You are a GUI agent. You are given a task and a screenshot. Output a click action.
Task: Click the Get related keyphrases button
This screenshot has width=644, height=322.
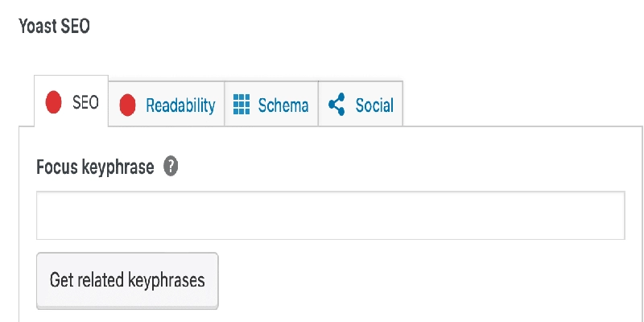[127, 280]
